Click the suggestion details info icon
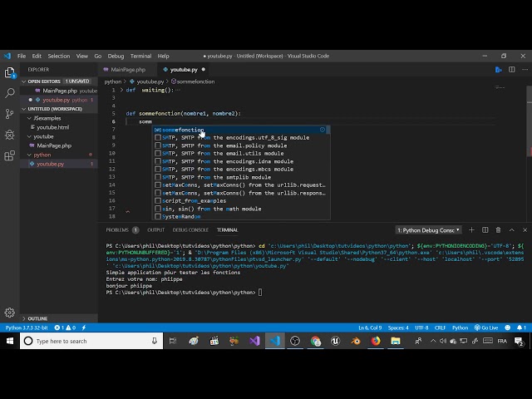Image resolution: width=532 pixels, height=399 pixels. (x=323, y=130)
